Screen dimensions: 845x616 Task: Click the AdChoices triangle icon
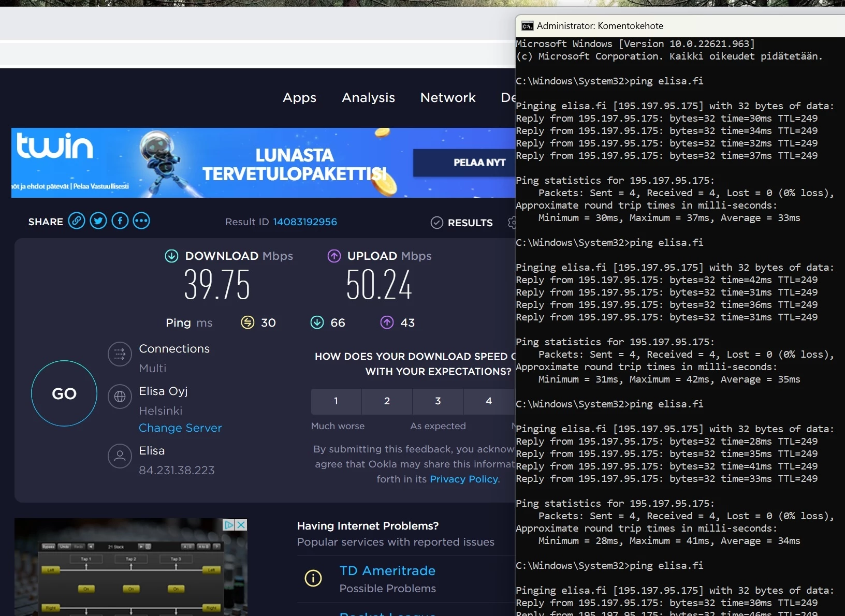(228, 525)
